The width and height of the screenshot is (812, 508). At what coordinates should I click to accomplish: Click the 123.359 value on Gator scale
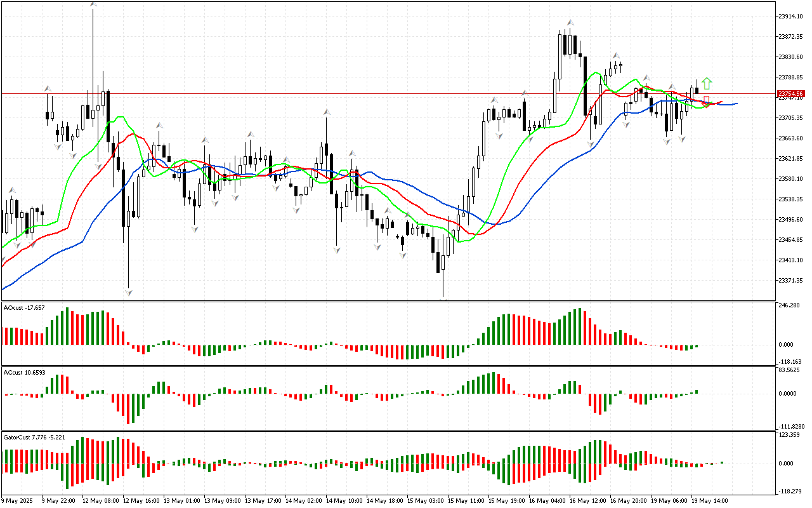(789, 435)
